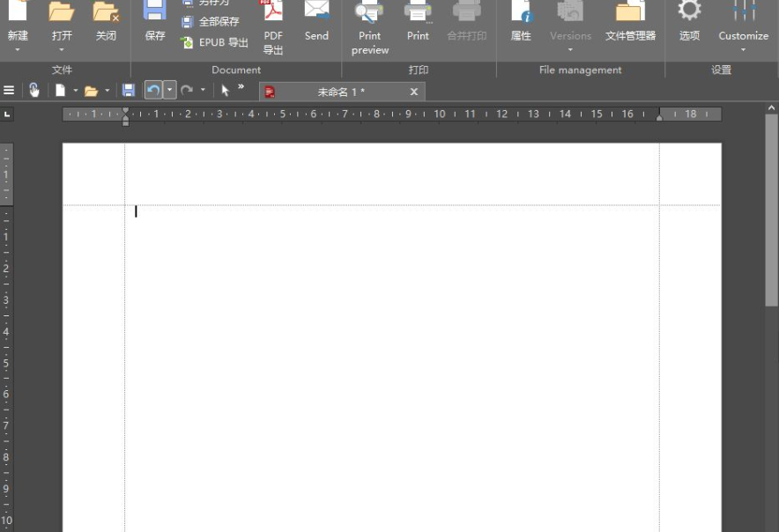The width and height of the screenshot is (779, 532).
Task: Open the hamburger menu in quick toolbar
Action: (x=9, y=91)
